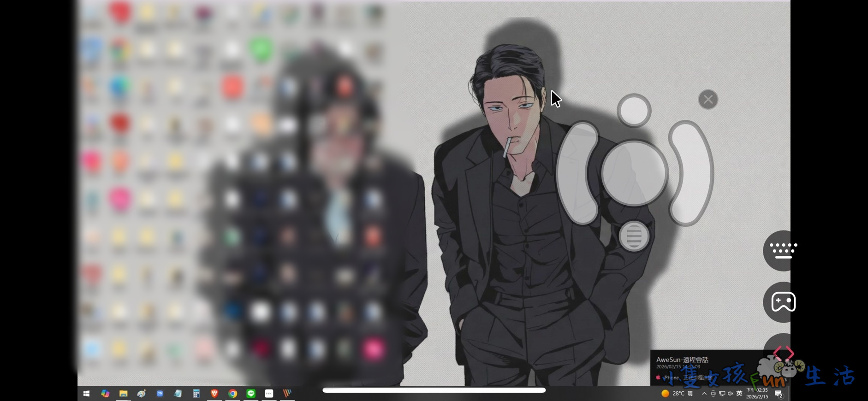Viewport: 868px width, 401px height.
Task: Close the virtual mouse overlay
Action: pos(708,99)
